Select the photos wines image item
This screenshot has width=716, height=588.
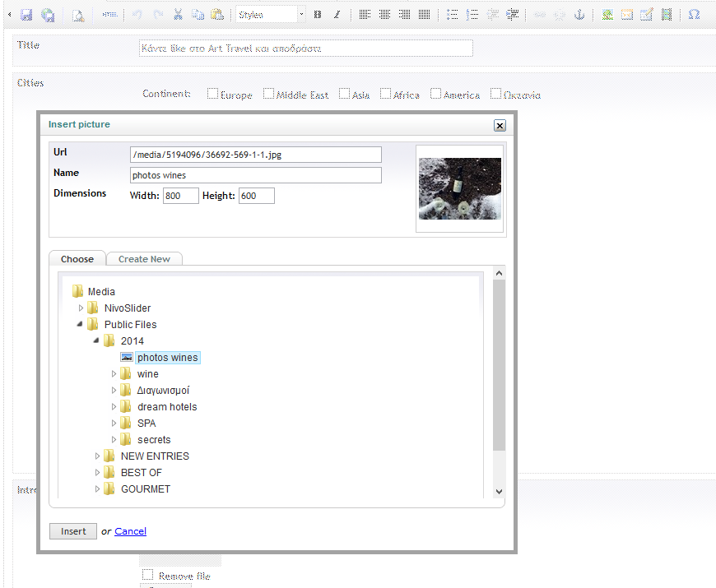pos(168,358)
